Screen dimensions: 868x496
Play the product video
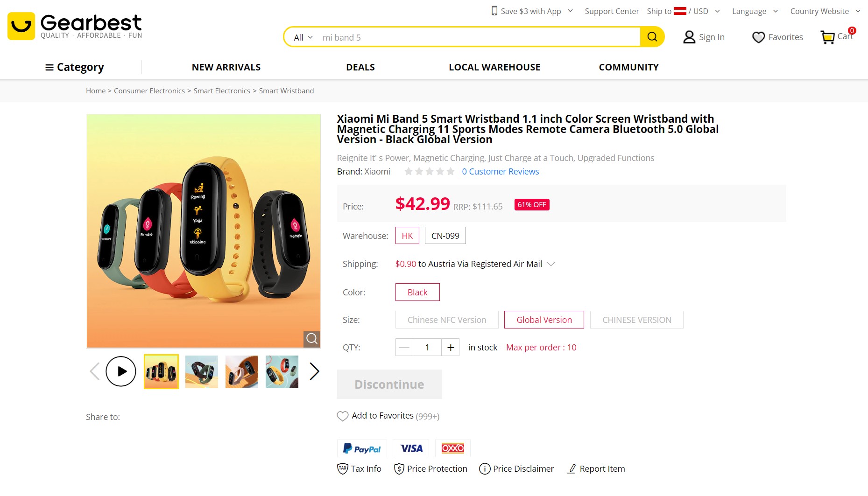point(121,371)
